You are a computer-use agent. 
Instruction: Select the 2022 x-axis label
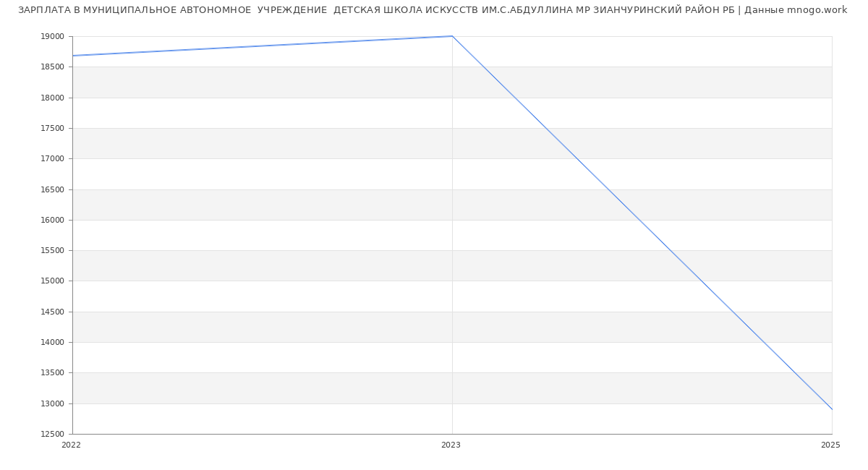(x=72, y=445)
